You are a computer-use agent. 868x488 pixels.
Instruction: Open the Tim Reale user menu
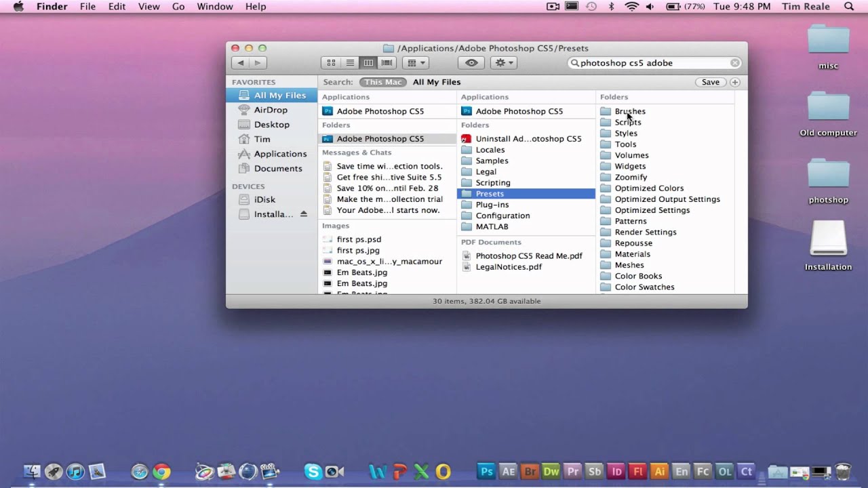(x=805, y=6)
